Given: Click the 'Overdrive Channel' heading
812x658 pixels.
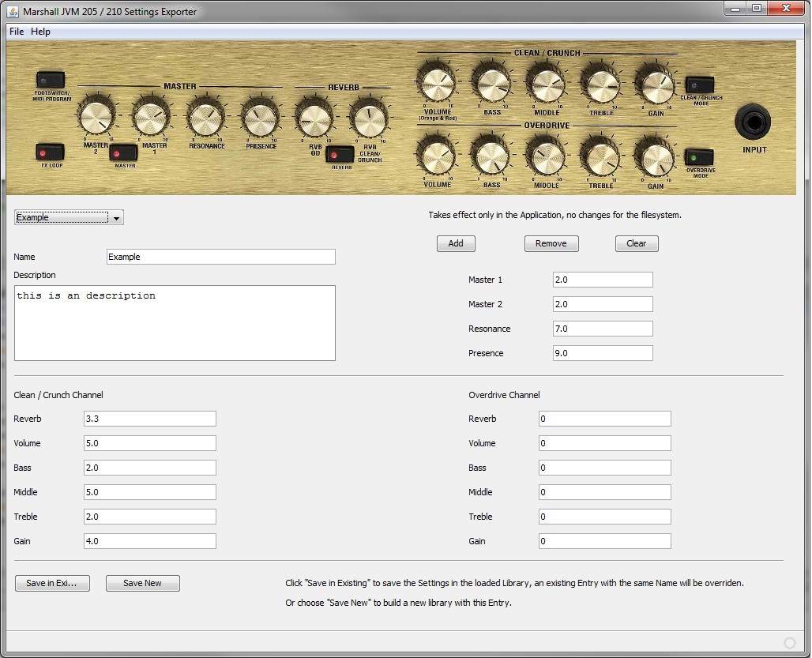Looking at the screenshot, I should pos(504,395).
